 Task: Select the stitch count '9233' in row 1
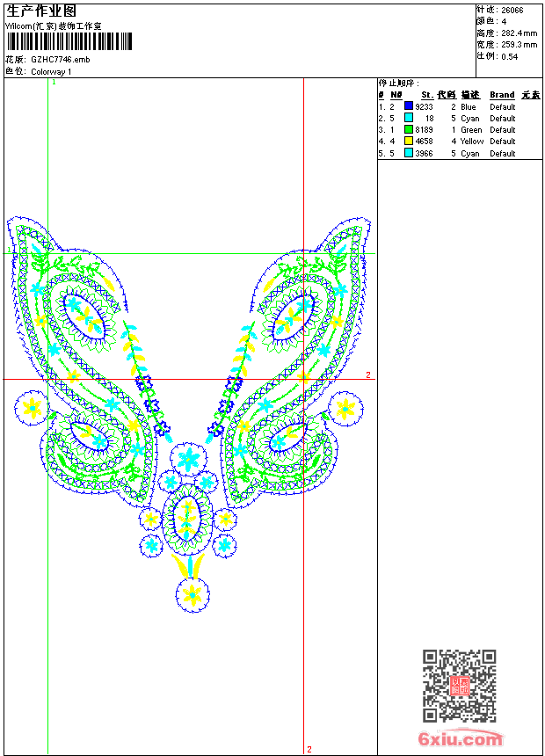tap(424, 107)
